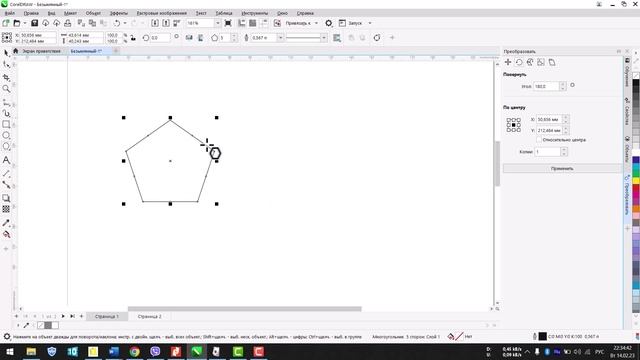Select the center anchor point radio box
640x360 pixels.
(513, 125)
